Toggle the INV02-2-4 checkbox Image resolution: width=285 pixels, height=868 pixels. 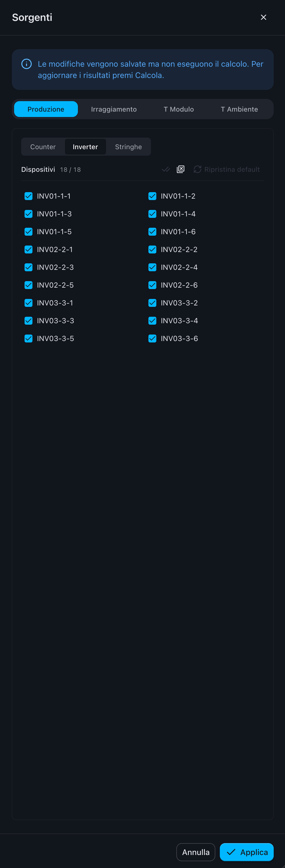tap(152, 267)
